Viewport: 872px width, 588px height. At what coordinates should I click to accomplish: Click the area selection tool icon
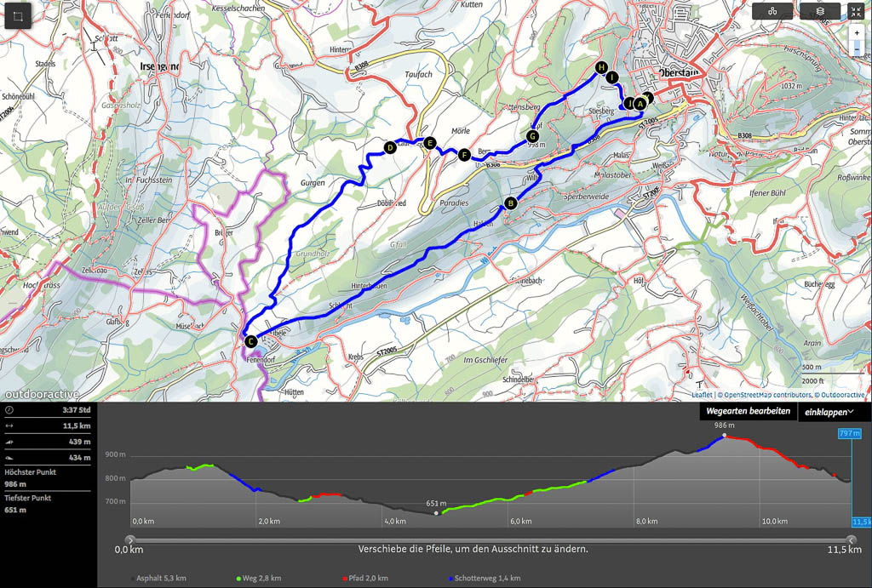point(18,17)
